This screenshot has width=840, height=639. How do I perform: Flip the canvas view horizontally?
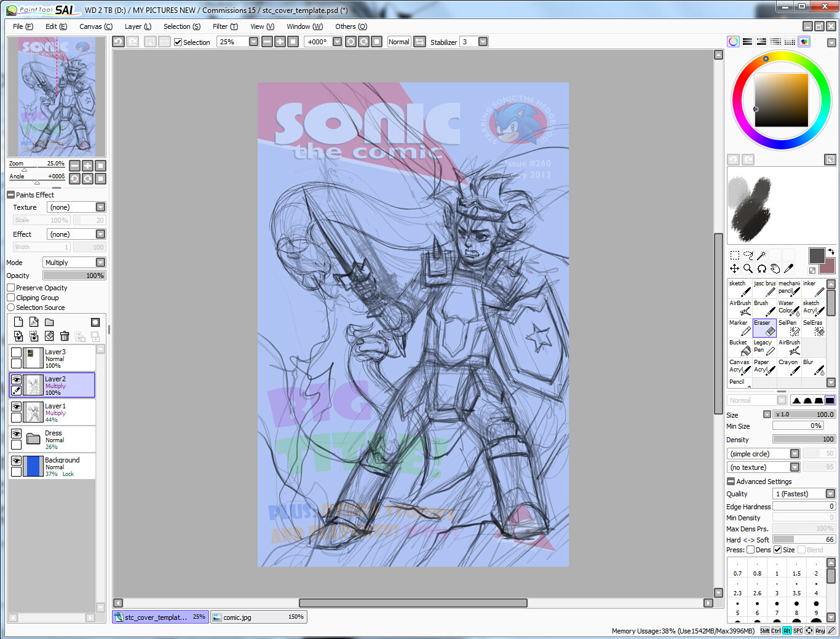pos(419,42)
